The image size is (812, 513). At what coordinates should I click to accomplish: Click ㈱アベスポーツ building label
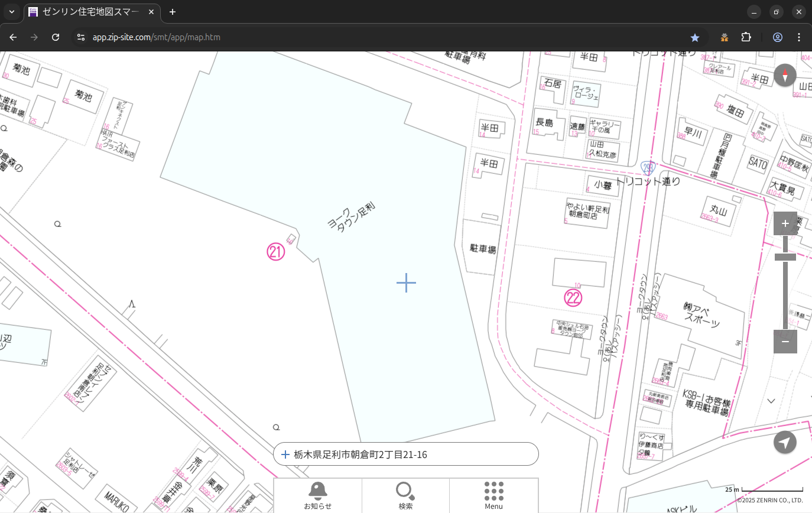[702, 314]
